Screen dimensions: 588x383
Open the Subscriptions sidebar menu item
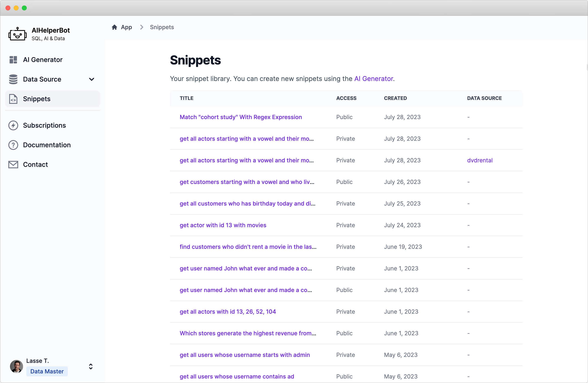(44, 125)
